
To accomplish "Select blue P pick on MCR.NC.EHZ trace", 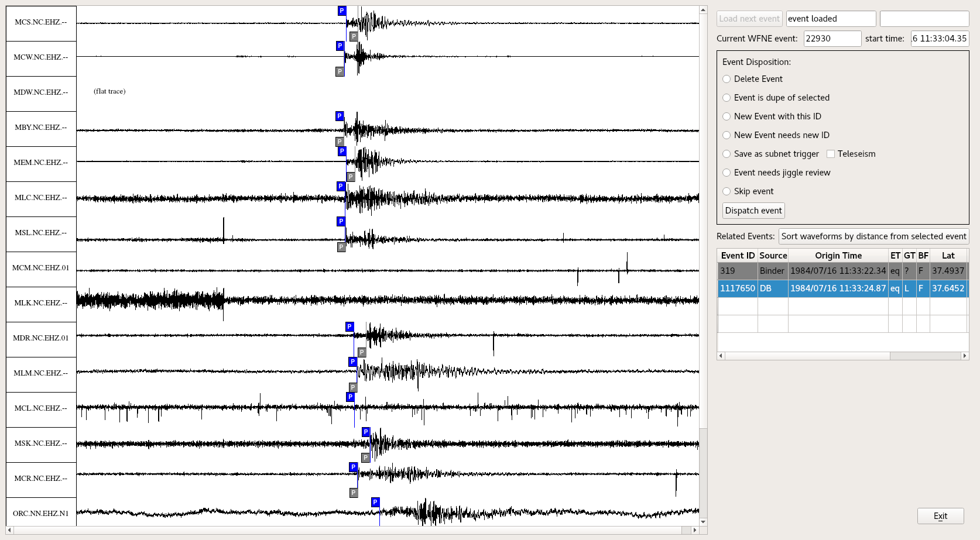I will 354,467.
